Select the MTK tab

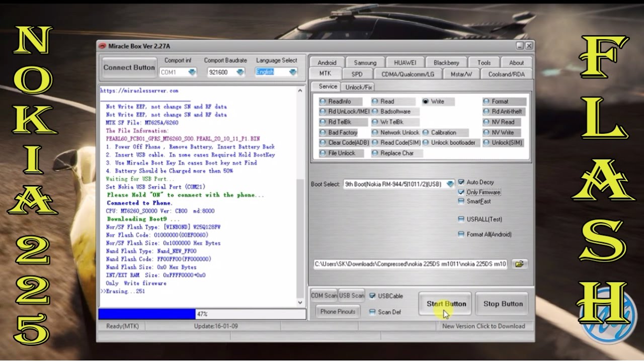(x=325, y=73)
